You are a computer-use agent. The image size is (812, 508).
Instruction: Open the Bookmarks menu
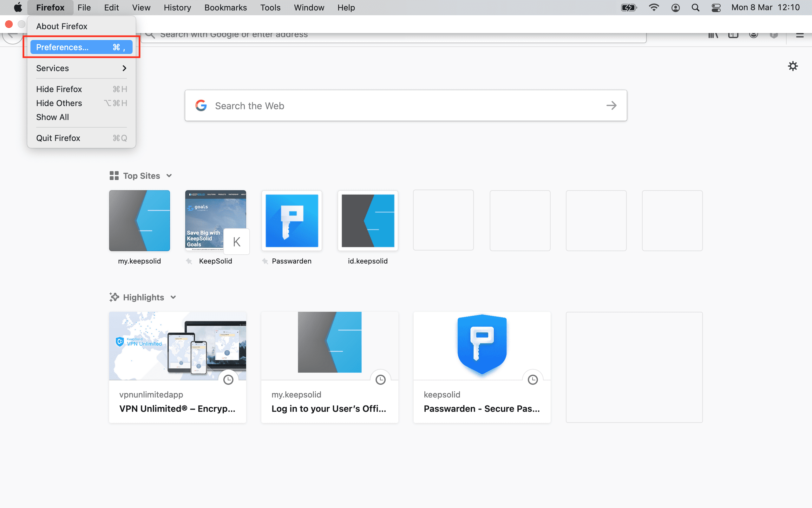(226, 7)
